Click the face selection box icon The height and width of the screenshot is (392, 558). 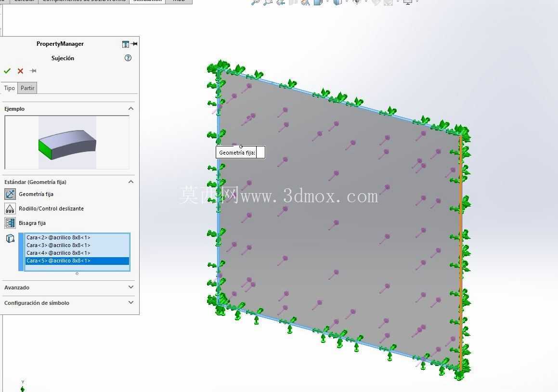10,238
